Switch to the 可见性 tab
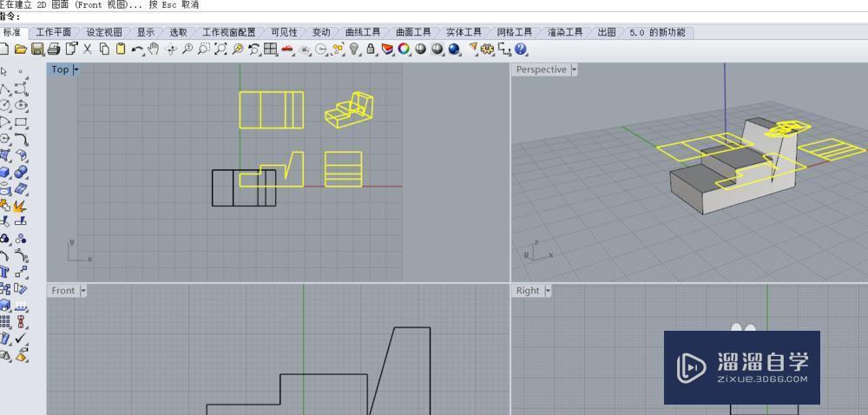 click(x=284, y=33)
